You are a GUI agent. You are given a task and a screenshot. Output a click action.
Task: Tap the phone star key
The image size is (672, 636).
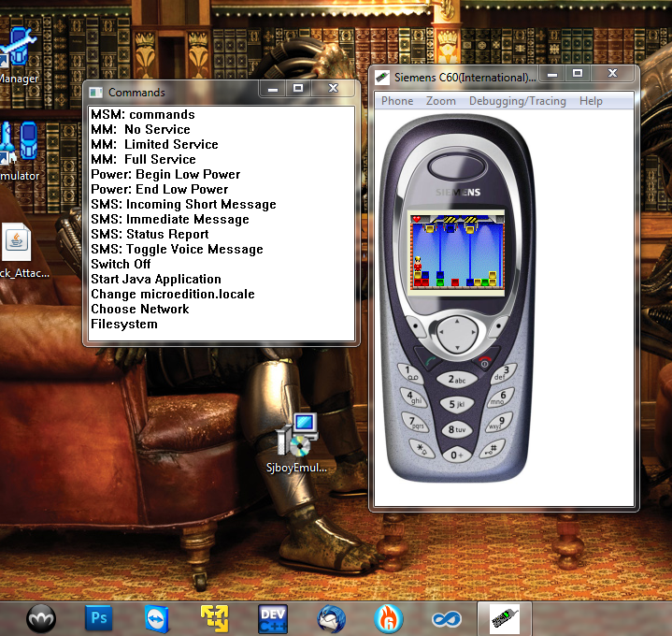click(x=422, y=449)
